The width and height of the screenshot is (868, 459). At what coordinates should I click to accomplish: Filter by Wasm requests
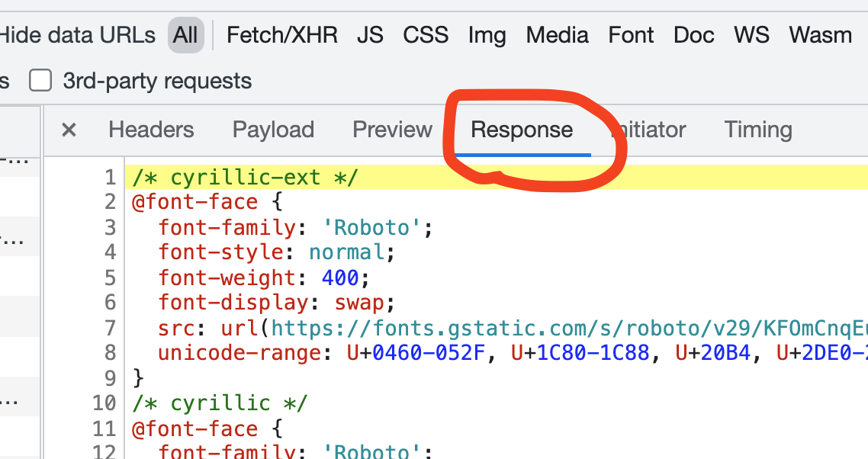click(x=821, y=35)
